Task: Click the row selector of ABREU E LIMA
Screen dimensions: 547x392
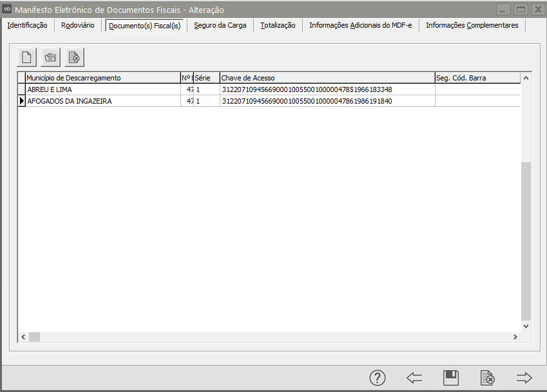Action: pos(22,89)
